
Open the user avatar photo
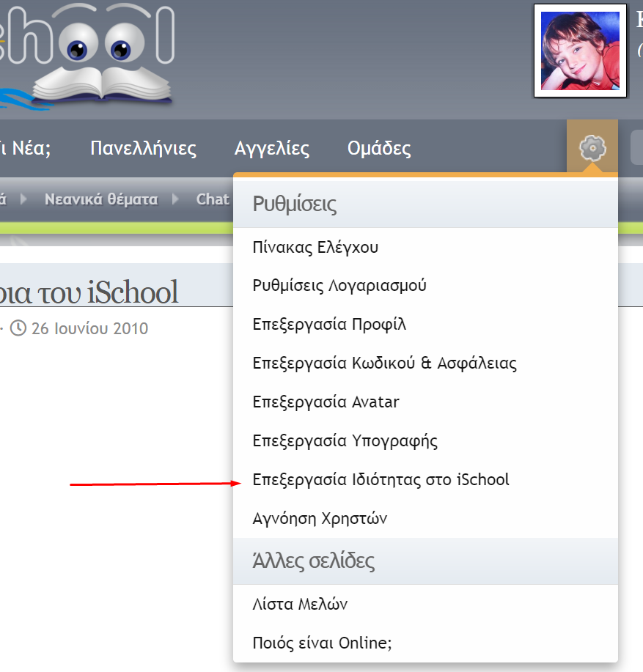pos(580,51)
